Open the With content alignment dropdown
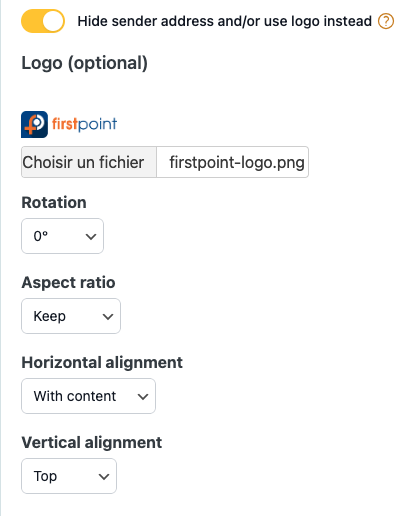Image resolution: width=419 pixels, height=516 pixels. pyautogui.click(x=88, y=396)
